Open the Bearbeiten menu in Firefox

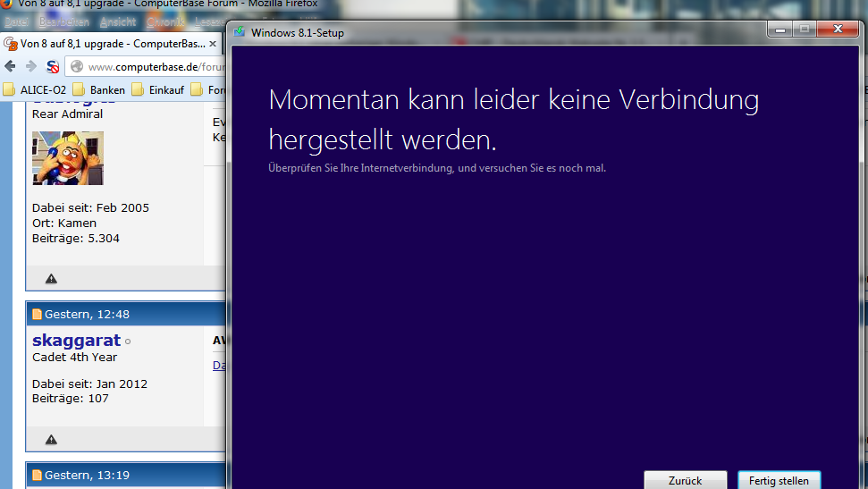[63, 22]
